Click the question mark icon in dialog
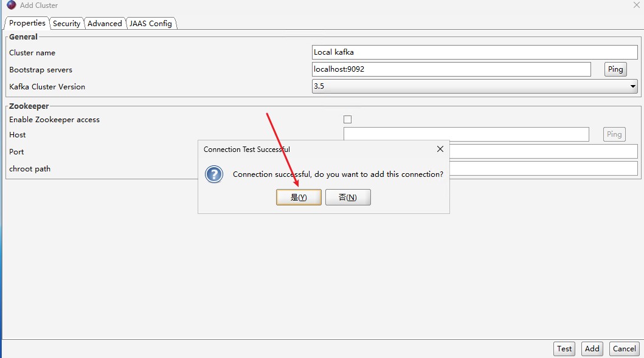 click(214, 174)
